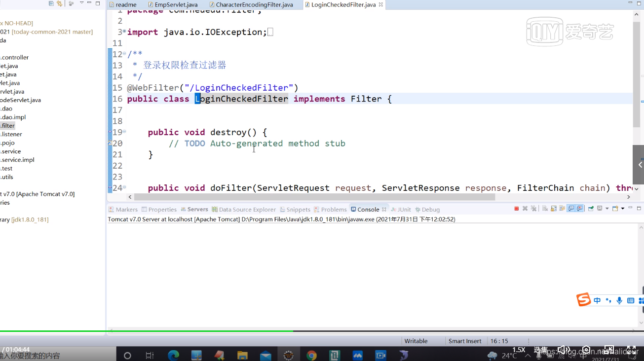Click the collapsed imports box after IOException

click(x=270, y=32)
